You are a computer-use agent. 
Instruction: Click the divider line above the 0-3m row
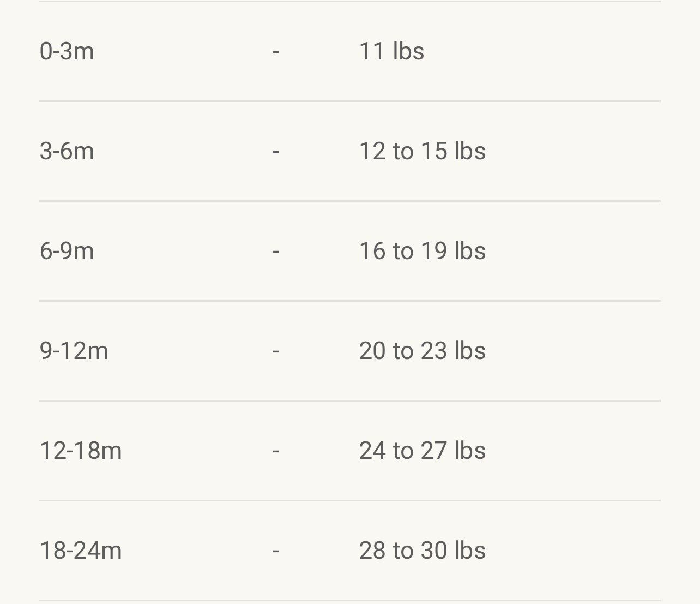click(350, 2)
